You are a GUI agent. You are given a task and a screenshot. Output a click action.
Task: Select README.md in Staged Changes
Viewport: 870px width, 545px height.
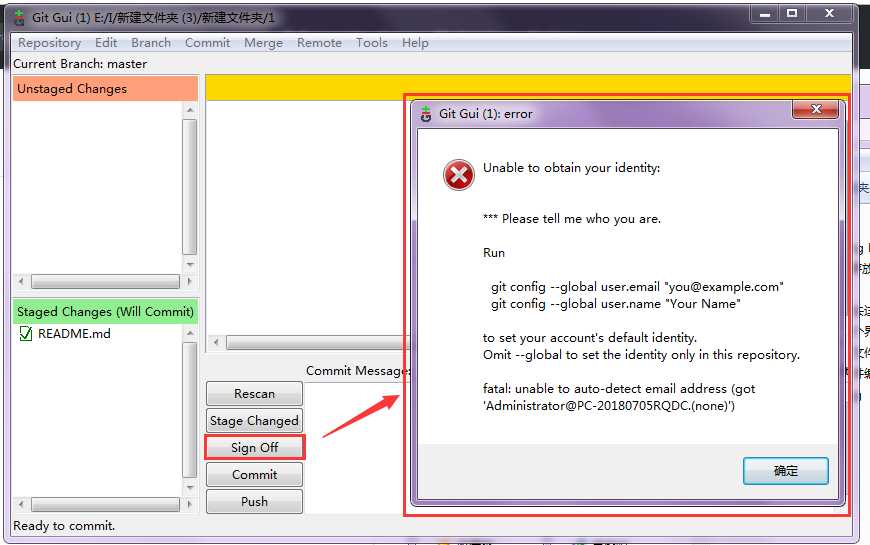tap(74, 334)
